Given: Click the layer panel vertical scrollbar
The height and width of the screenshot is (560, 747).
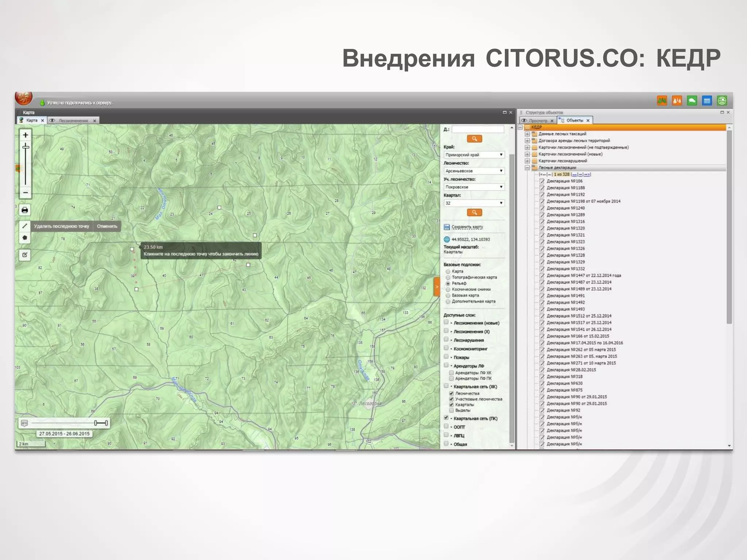Looking at the screenshot, I should tap(512, 299).
